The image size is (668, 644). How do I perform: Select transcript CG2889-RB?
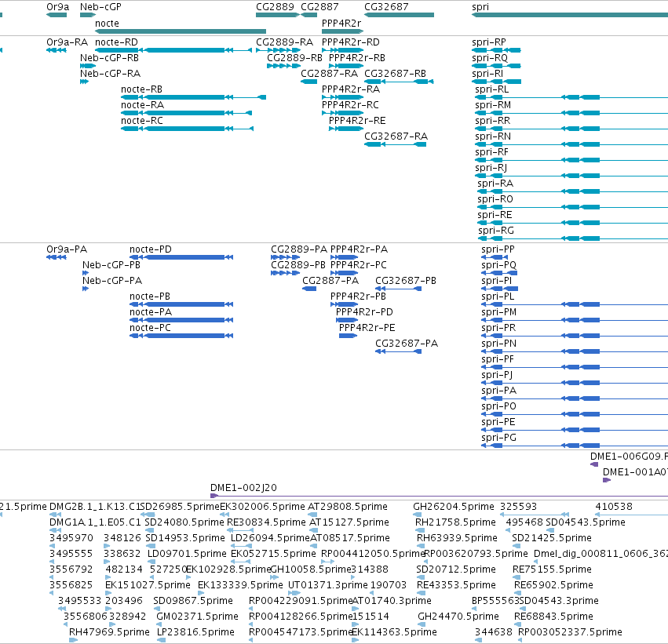coord(283,66)
